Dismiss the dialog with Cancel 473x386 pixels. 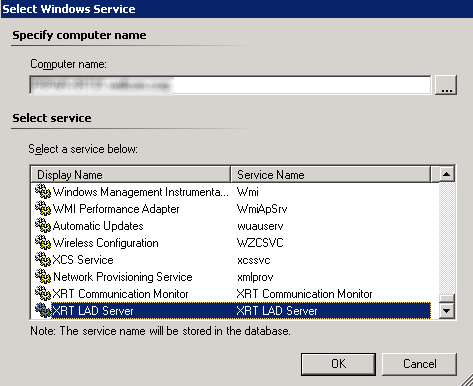(x=419, y=364)
